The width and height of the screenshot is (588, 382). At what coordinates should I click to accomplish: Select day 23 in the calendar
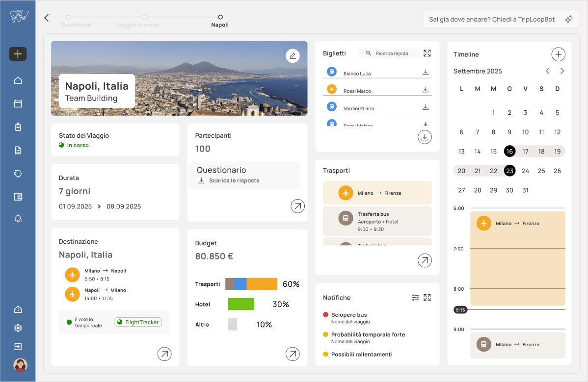(509, 171)
